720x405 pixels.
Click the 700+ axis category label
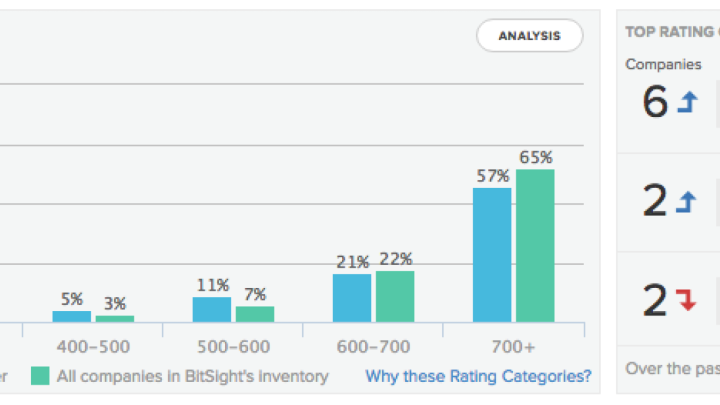(513, 345)
